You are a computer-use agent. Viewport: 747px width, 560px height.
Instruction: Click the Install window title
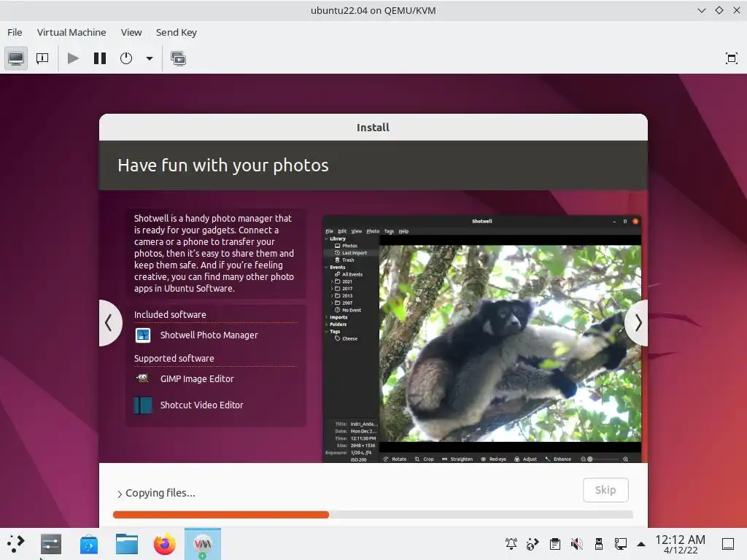[373, 128]
